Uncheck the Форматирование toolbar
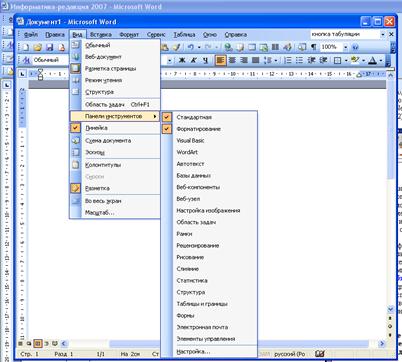 pyautogui.click(x=209, y=129)
